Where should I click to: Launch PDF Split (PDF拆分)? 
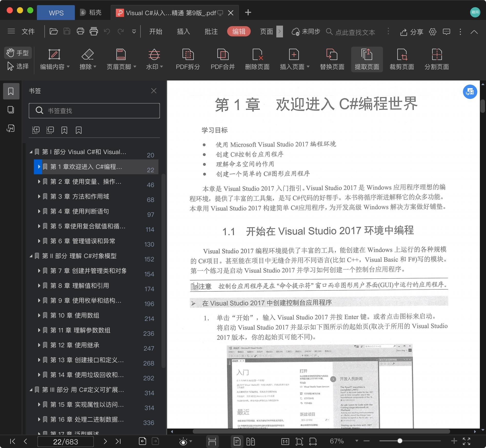point(188,60)
